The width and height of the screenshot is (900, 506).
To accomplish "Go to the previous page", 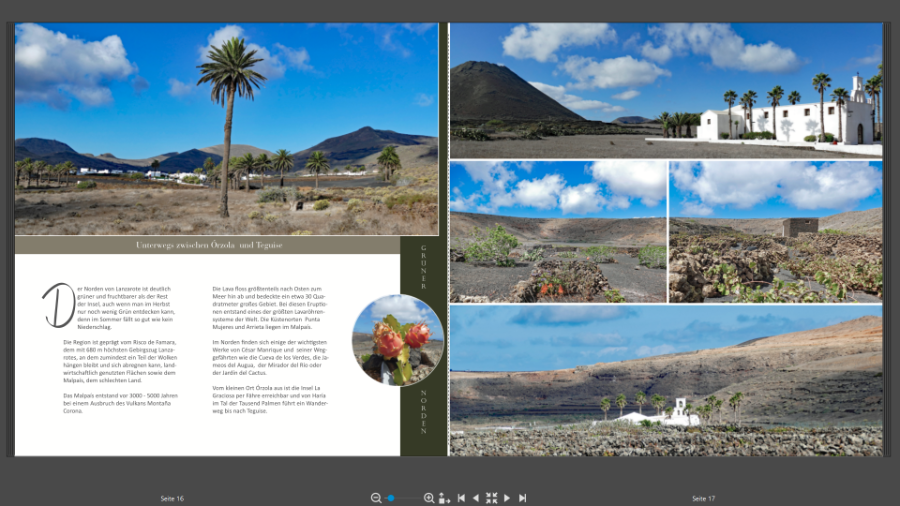I will coord(476,498).
